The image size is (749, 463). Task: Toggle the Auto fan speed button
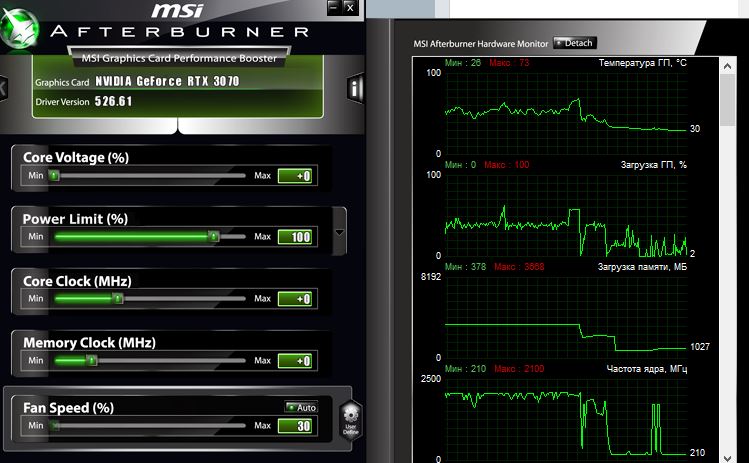(x=301, y=407)
